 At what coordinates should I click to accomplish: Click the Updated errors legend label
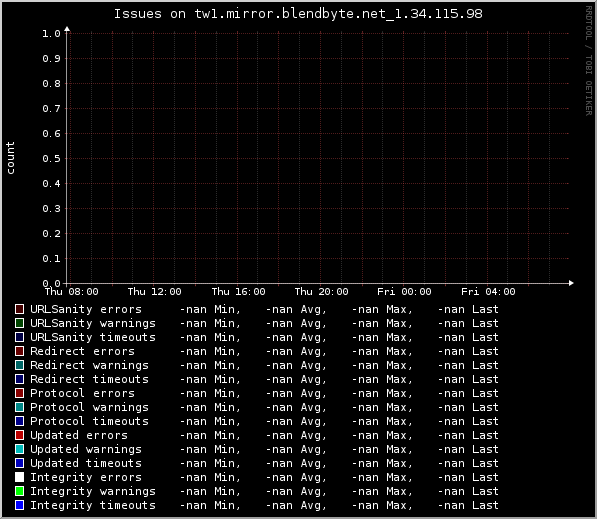click(79, 435)
